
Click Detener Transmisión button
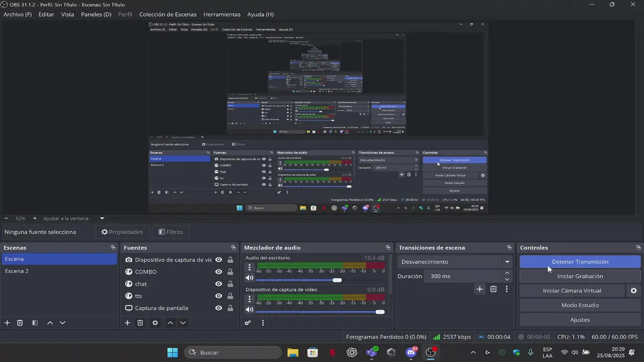tap(580, 262)
